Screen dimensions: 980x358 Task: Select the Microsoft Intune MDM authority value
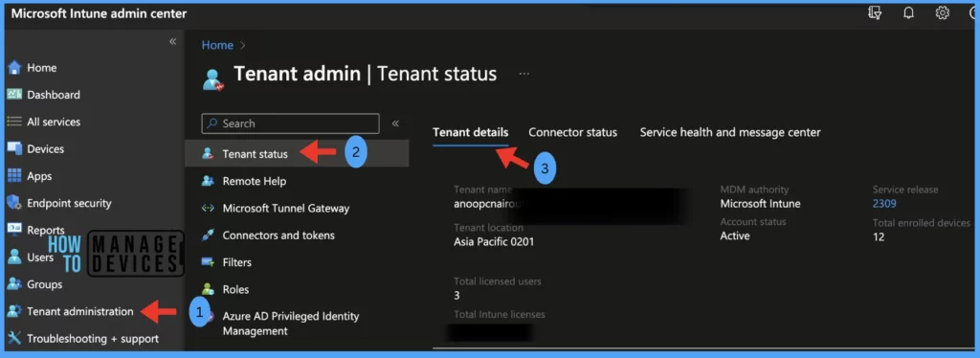pyautogui.click(x=760, y=204)
